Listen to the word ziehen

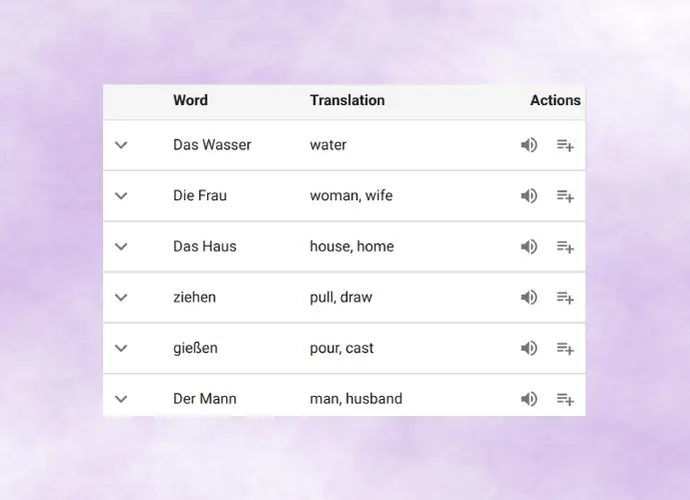[x=529, y=297]
